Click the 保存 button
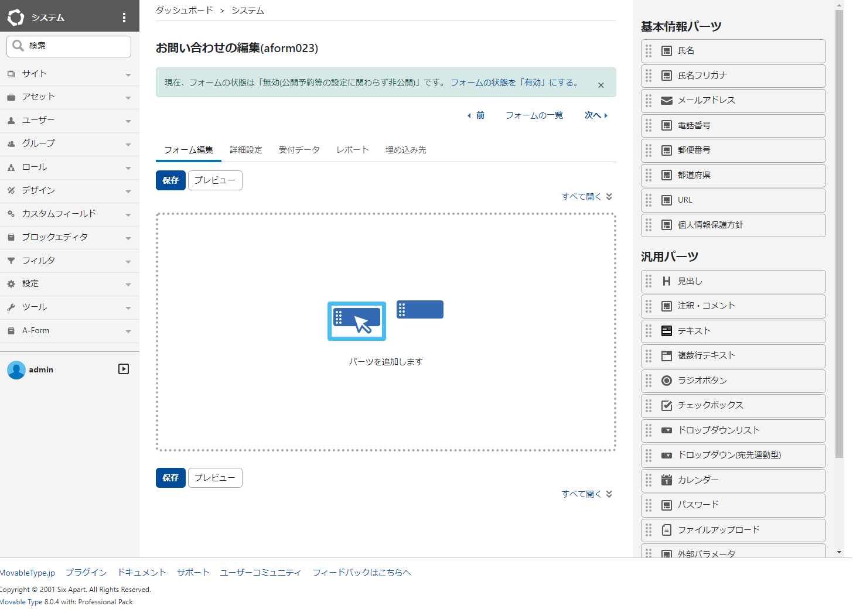This screenshot has height=616, width=853. point(170,180)
